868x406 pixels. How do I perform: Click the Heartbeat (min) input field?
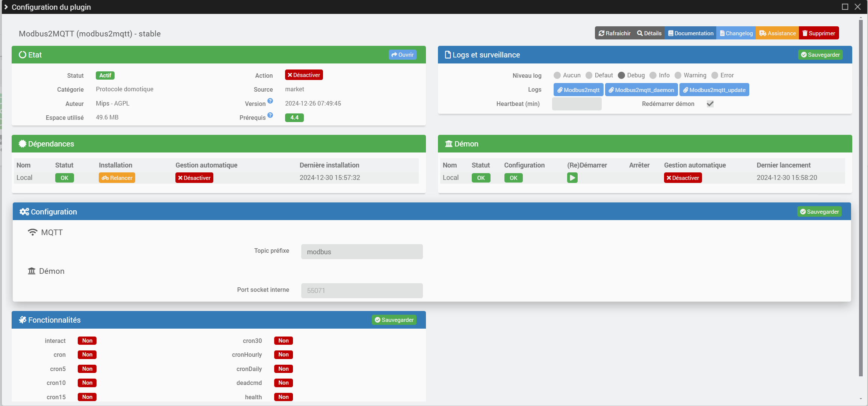click(577, 104)
